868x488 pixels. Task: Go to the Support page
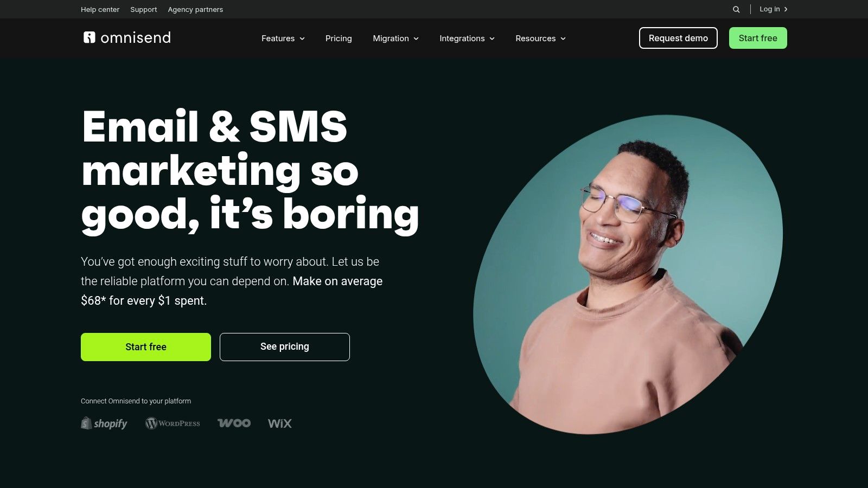point(144,9)
